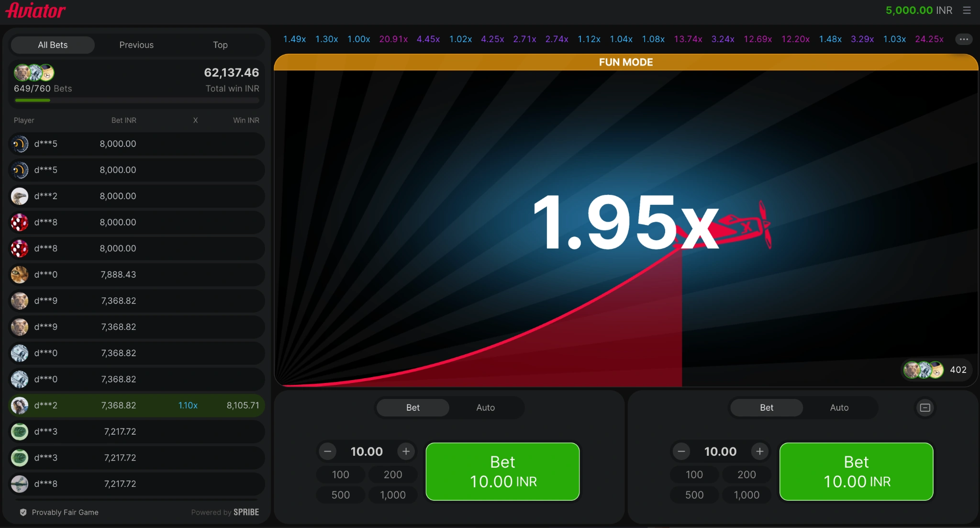Click avatar of d***2 row with 1.10x
Viewport: 980px width, 528px height.
(x=20, y=405)
